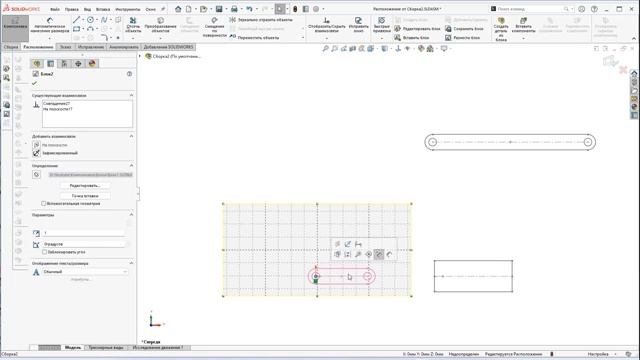Screen dimensions: 640x360
Task: Click the Convert entities (Преобразование объектов) tool
Action: 160,25
